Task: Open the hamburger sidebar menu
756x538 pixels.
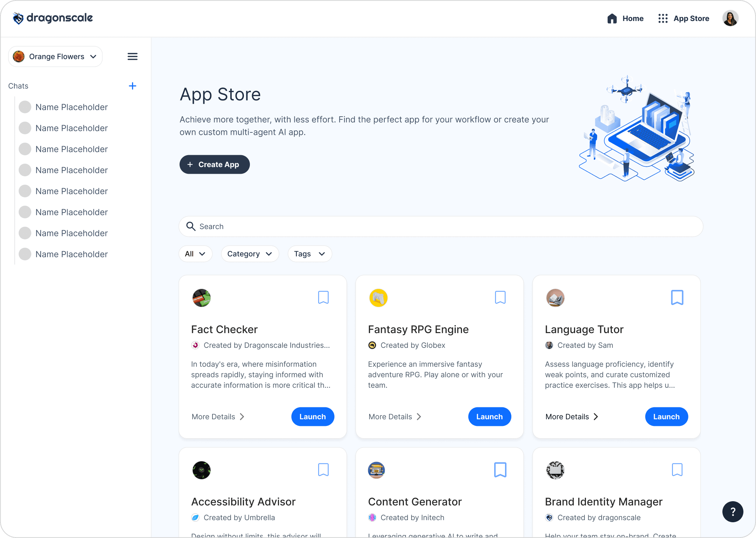Action: (132, 56)
